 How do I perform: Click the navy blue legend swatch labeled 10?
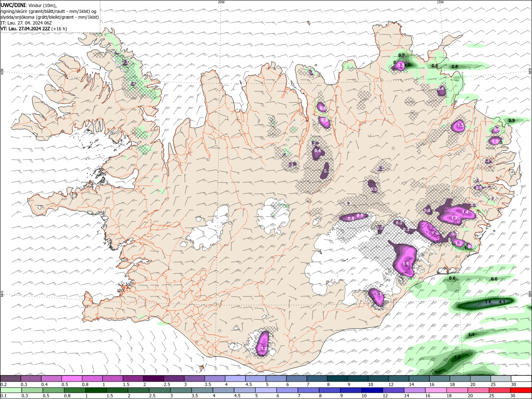372,390
